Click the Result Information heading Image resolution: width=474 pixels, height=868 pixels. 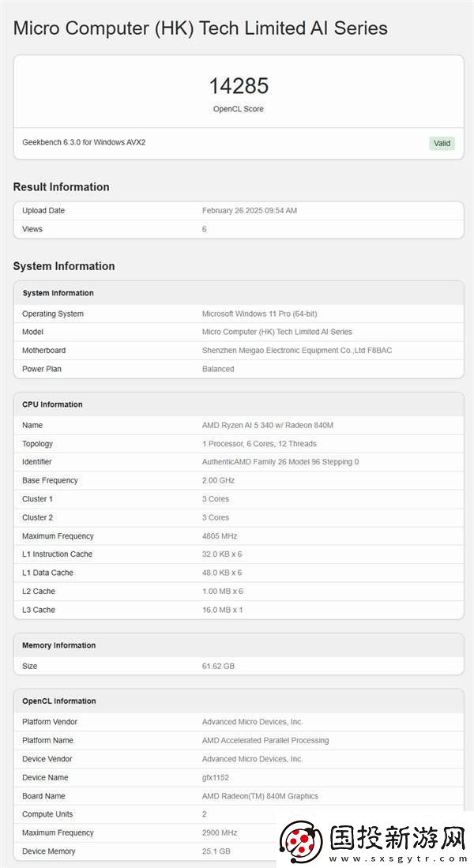[61, 187]
